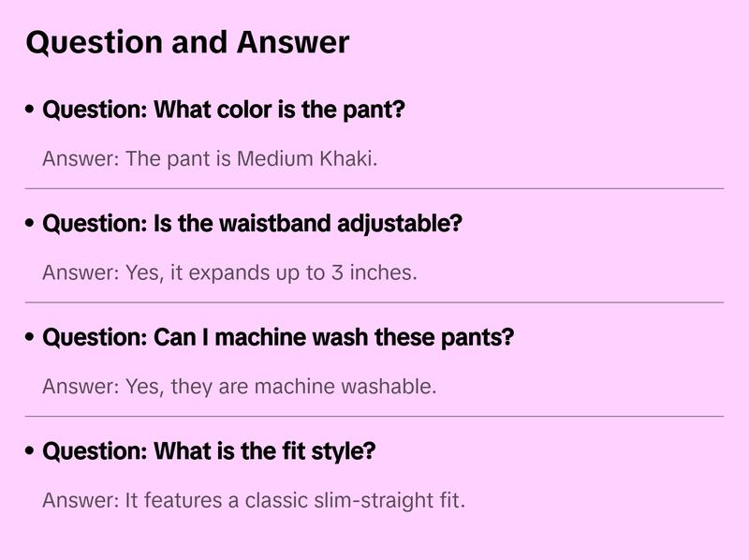
Task: Click the classic slim-straight fit answer text
Action: pos(253,500)
